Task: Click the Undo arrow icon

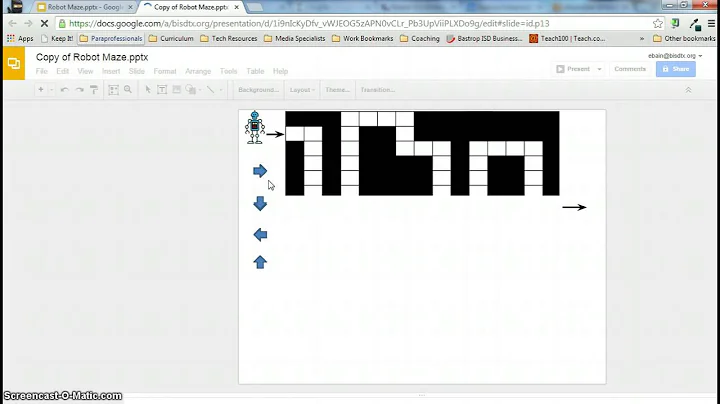Action: click(x=64, y=90)
